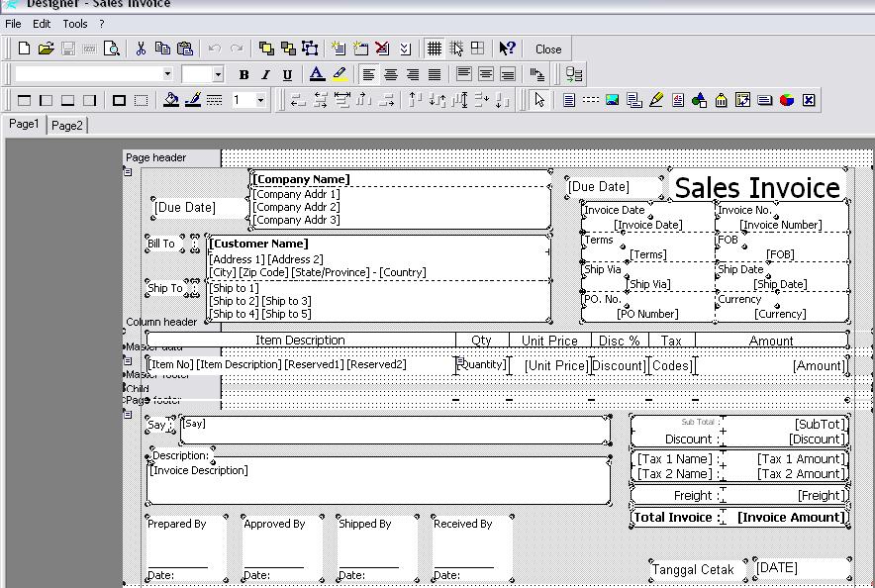The height and width of the screenshot is (588, 875).
Task: Click the Cut scissors icon
Action: 141,49
